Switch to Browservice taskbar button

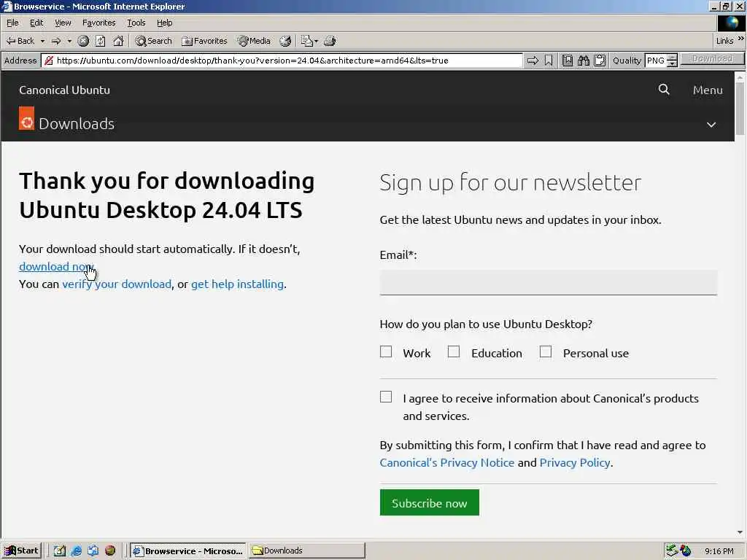tap(187, 551)
